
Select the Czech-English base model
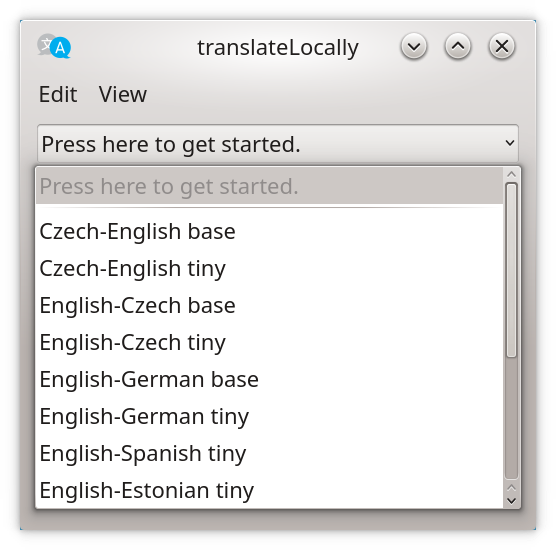point(269,232)
